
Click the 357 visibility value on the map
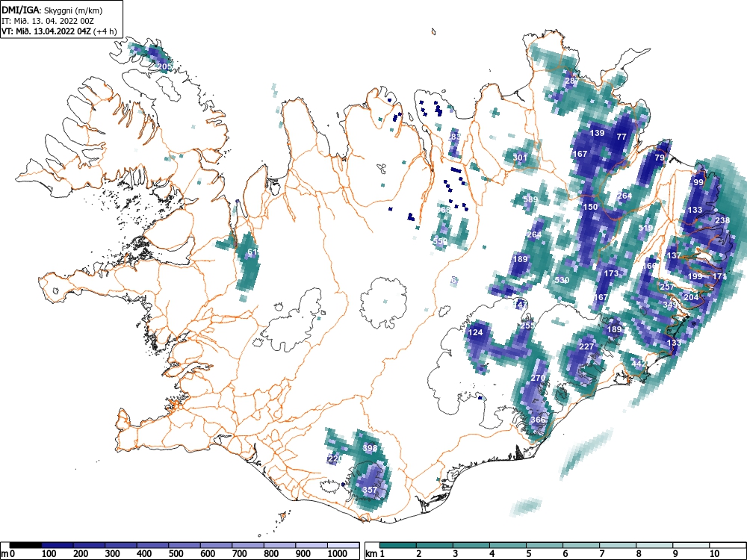pyautogui.click(x=370, y=490)
